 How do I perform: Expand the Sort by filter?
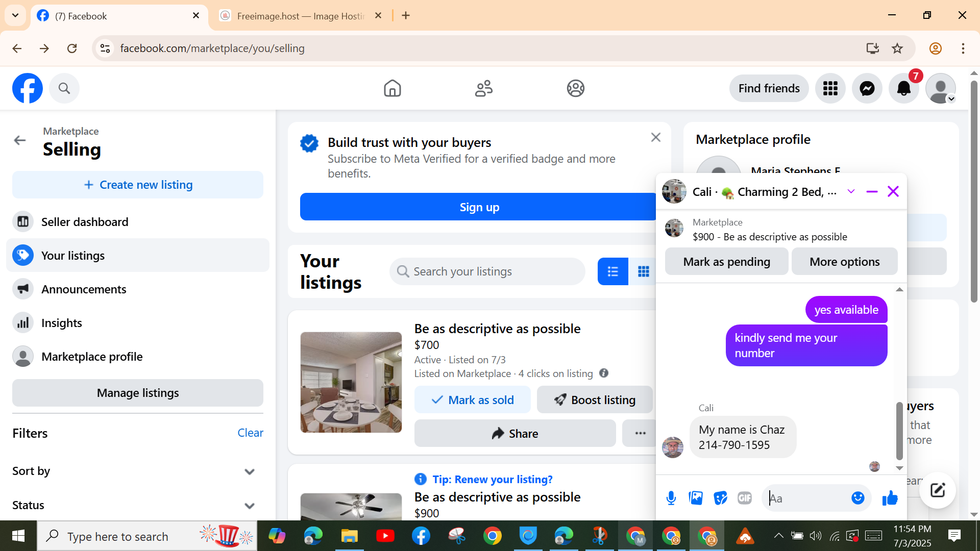(249, 471)
